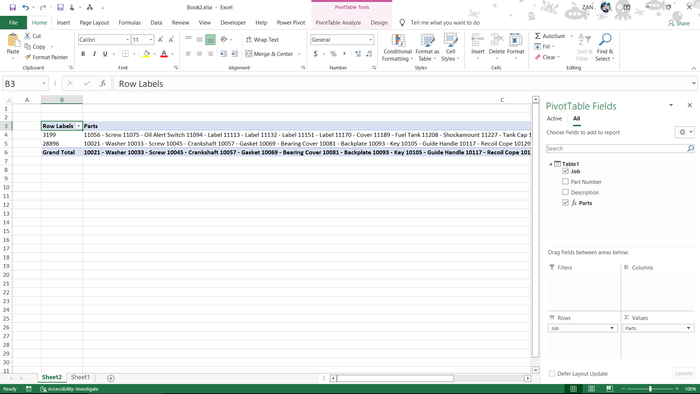Save the workbook using the disk icon

pyautogui.click(x=12, y=7)
